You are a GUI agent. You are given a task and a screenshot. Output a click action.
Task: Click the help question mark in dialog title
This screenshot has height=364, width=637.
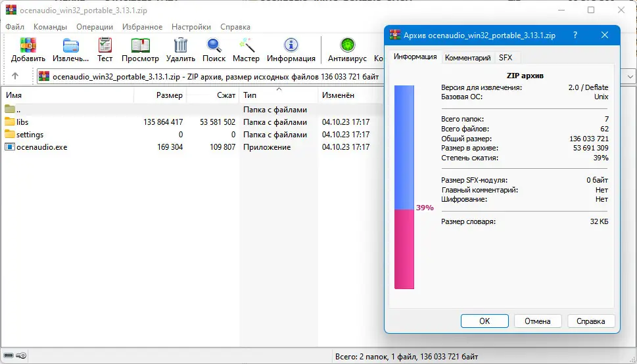[575, 35]
